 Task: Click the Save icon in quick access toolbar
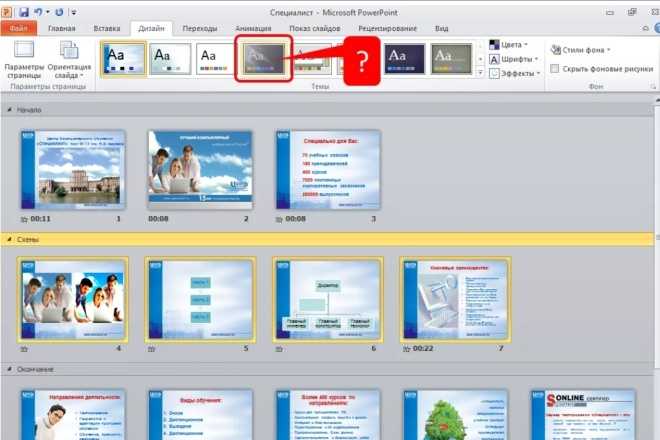click(24, 12)
